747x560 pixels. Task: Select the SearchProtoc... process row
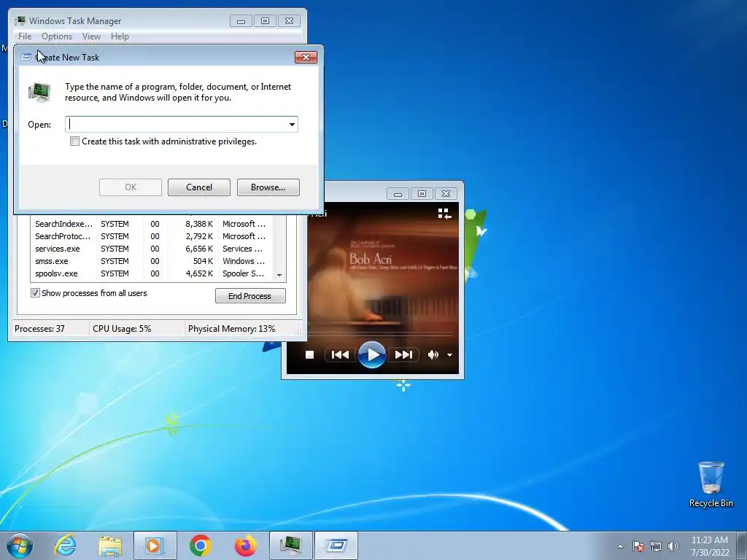pos(152,236)
